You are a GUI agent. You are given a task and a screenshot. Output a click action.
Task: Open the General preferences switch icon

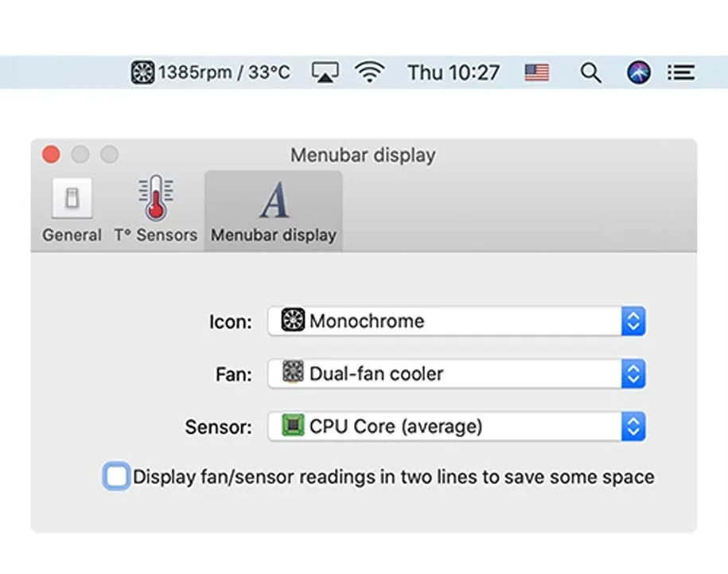pos(72,199)
